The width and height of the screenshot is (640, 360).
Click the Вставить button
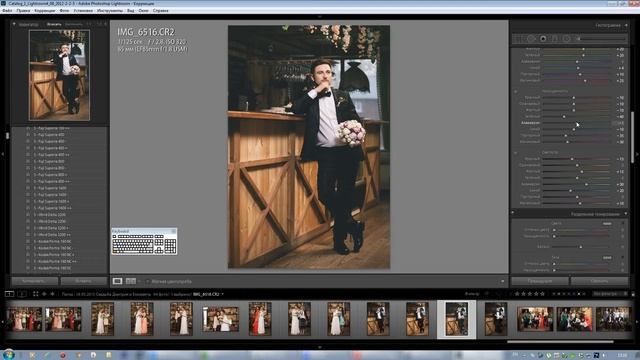[84, 281]
